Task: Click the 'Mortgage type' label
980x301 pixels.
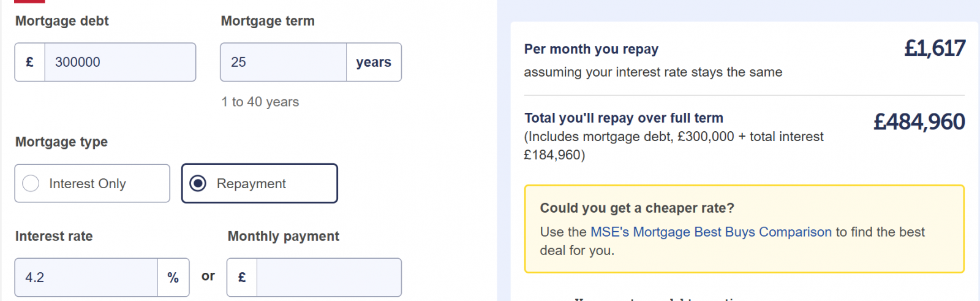Action: tap(61, 142)
